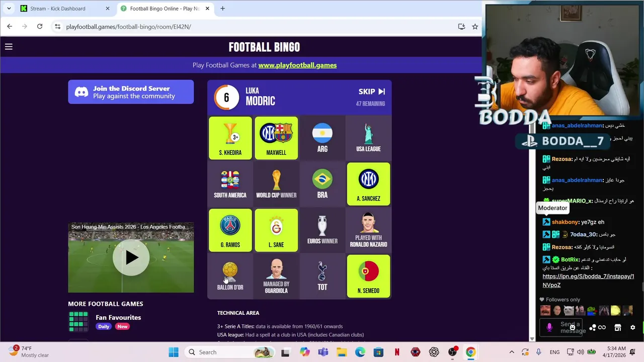This screenshot has height=362, width=644.
Task: Open the Fan Favourites grid icon
Action: tap(78, 322)
